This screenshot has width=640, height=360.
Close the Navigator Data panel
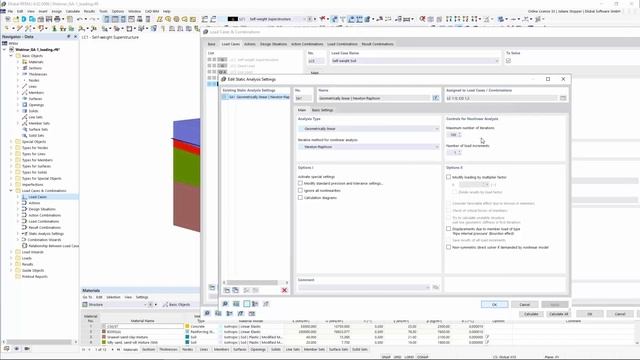coord(75,37)
